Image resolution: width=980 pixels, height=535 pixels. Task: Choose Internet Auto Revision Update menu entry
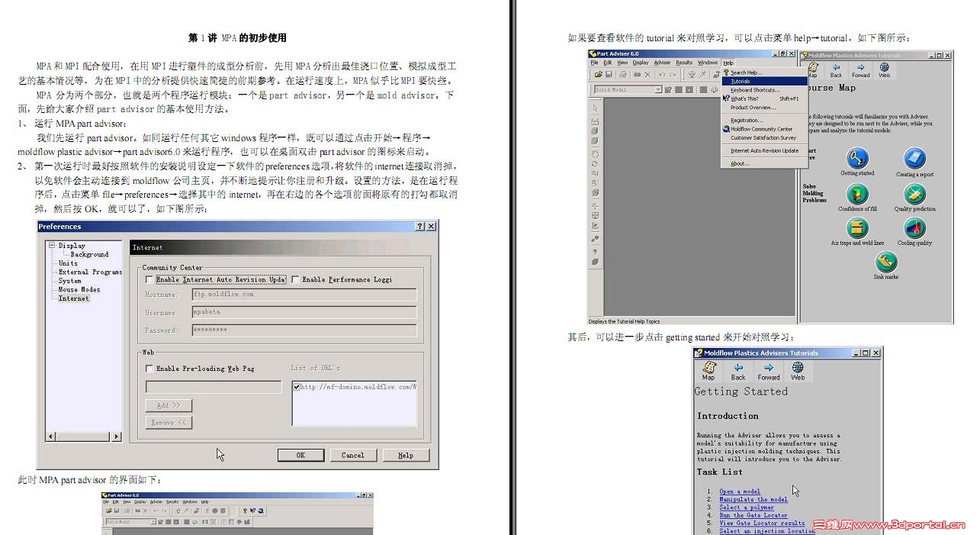(x=764, y=150)
